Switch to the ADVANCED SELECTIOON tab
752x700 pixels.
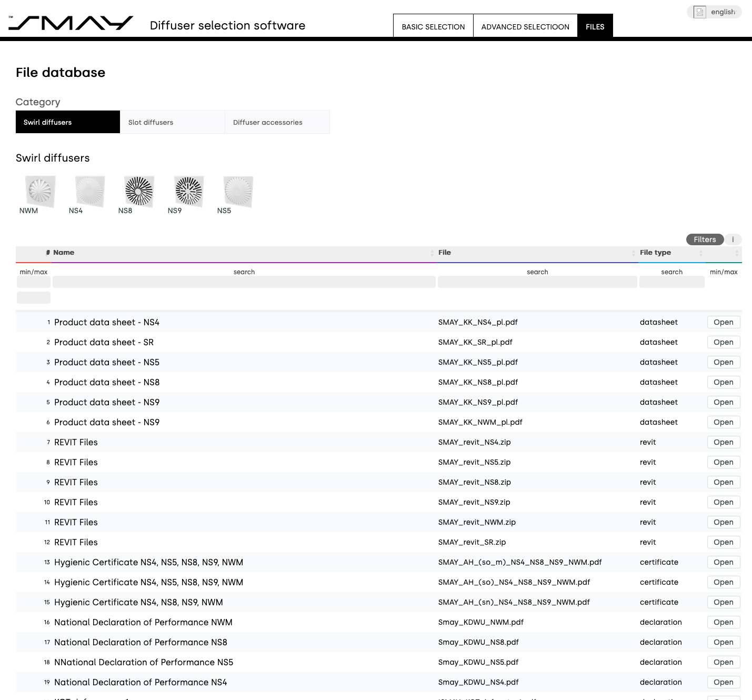click(525, 26)
